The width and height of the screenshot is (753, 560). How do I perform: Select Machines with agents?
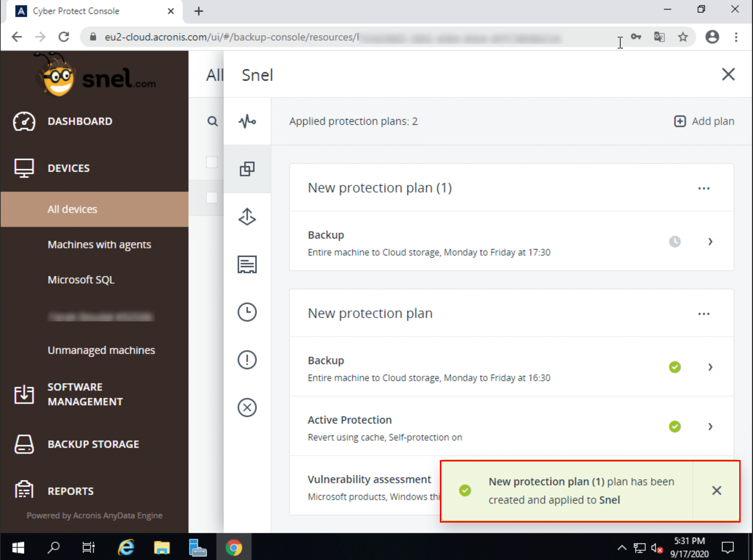(x=99, y=244)
